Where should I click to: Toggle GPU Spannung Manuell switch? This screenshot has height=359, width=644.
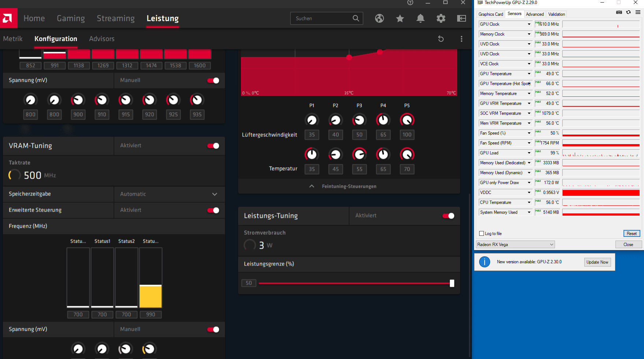[x=213, y=80]
